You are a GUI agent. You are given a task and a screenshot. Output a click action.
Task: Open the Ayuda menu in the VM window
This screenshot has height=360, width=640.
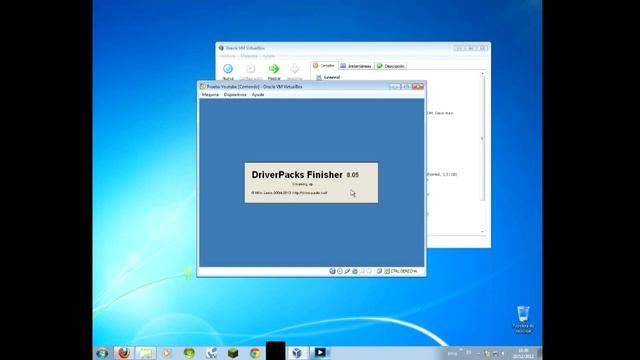tap(258, 95)
